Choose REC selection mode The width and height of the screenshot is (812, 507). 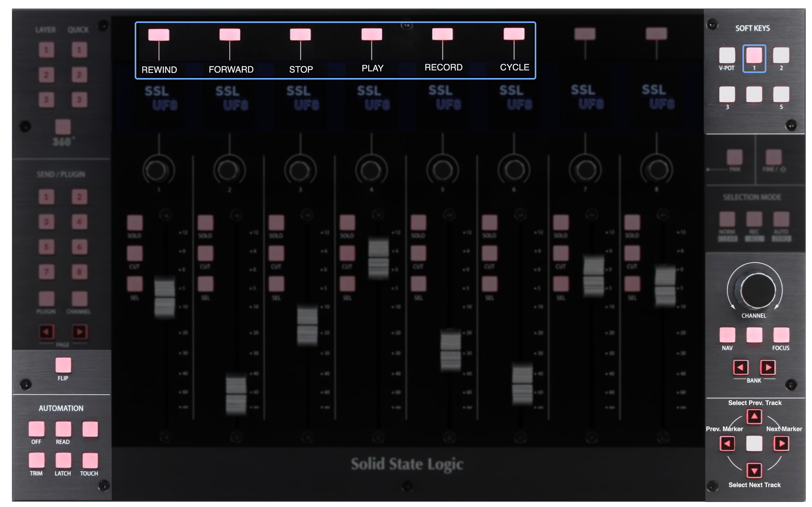point(754,219)
